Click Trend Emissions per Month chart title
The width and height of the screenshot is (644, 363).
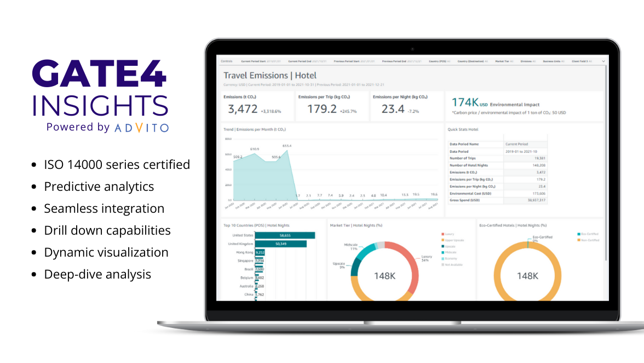tap(255, 129)
